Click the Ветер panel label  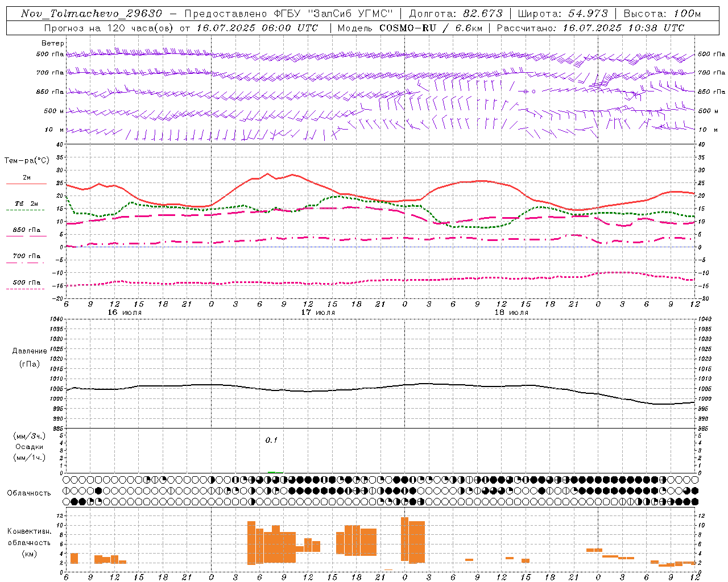pos(53,43)
